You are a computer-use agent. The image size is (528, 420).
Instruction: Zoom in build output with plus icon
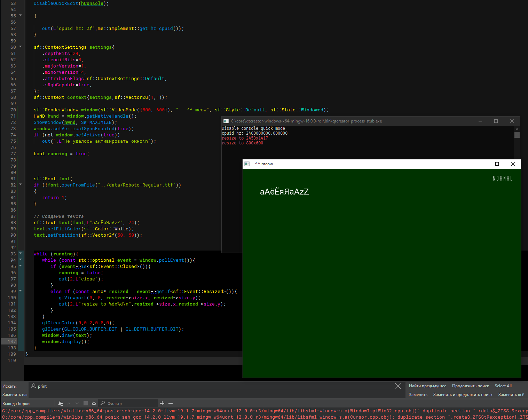(x=162, y=403)
